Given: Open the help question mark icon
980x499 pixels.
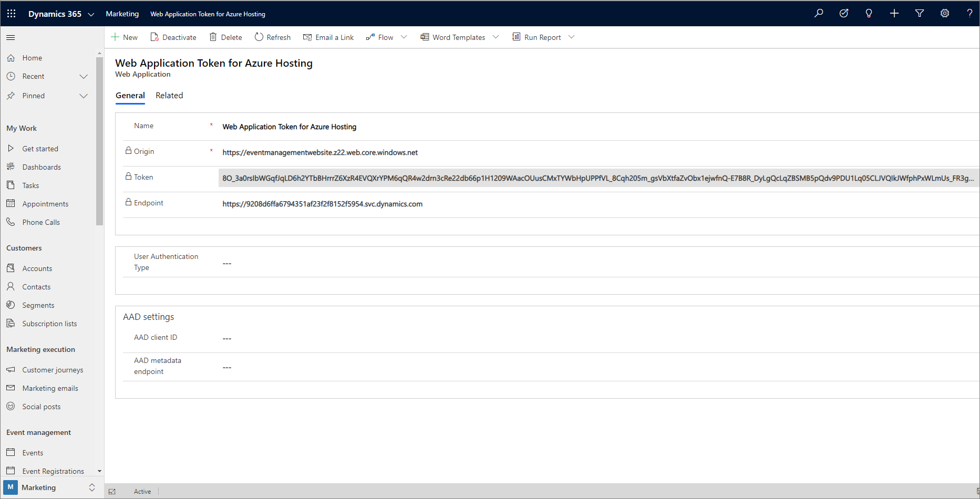Looking at the screenshot, I should (969, 14).
